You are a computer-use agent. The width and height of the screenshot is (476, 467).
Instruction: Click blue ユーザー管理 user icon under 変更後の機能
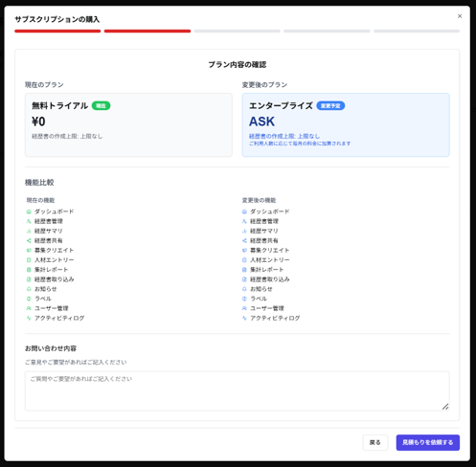tap(244, 308)
